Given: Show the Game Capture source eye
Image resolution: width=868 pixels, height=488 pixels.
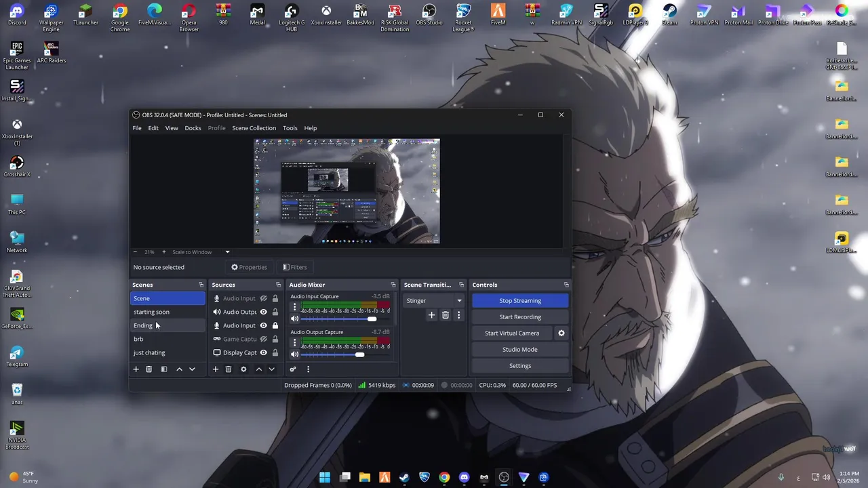Looking at the screenshot, I should tap(264, 339).
